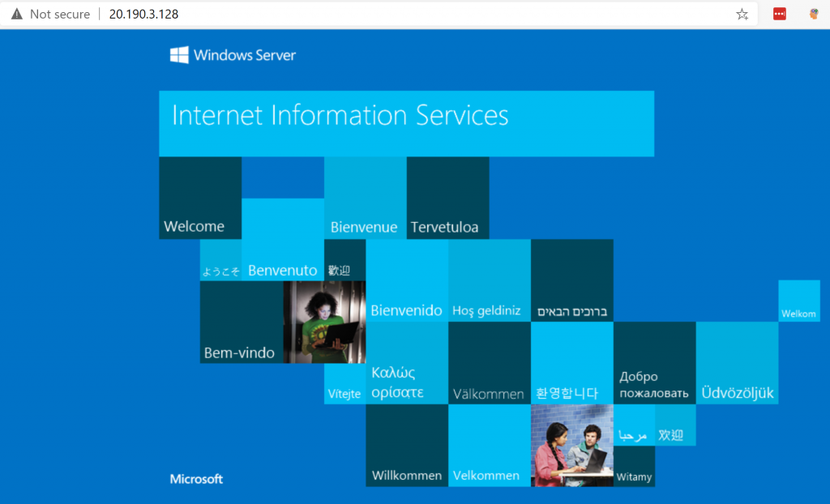Click the Internet Information Services banner

pyautogui.click(x=406, y=123)
